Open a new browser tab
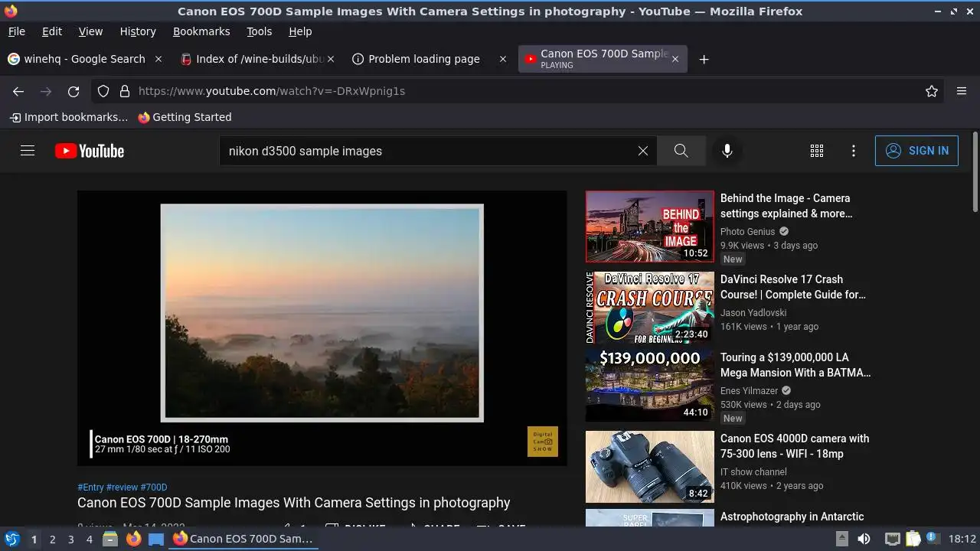Image resolution: width=980 pixels, height=551 pixels. pyautogui.click(x=704, y=59)
